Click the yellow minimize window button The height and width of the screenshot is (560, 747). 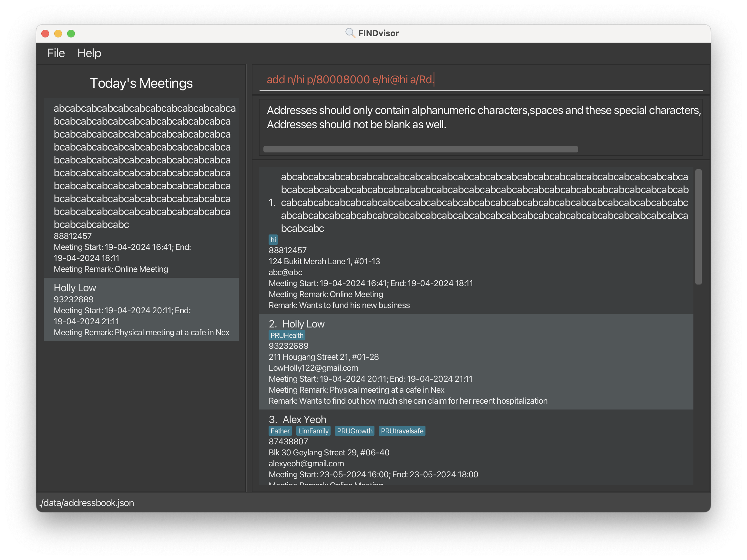(58, 34)
